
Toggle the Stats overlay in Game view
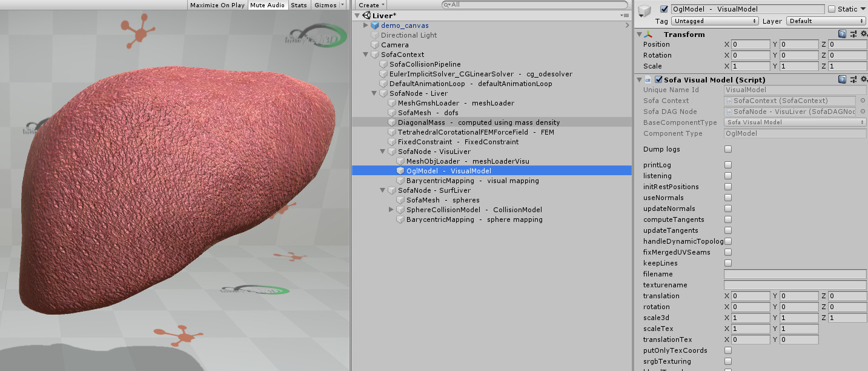pyautogui.click(x=299, y=5)
